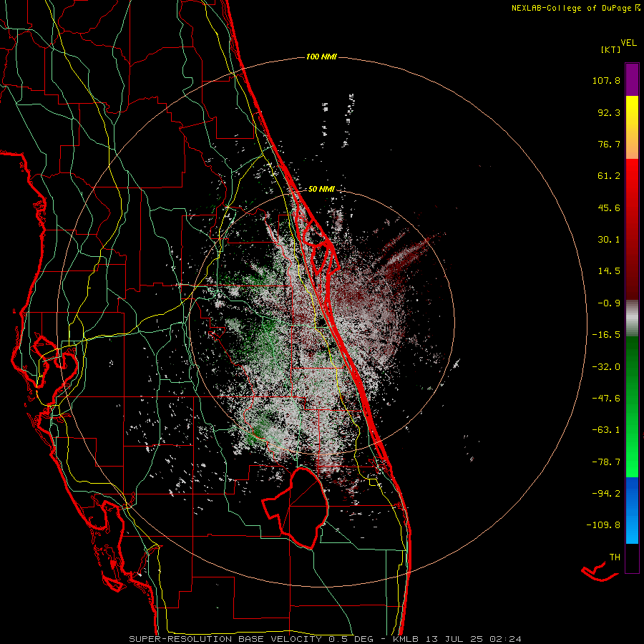The image size is (644, 644).
Task: Click the TH legend label
Action: click(x=615, y=557)
